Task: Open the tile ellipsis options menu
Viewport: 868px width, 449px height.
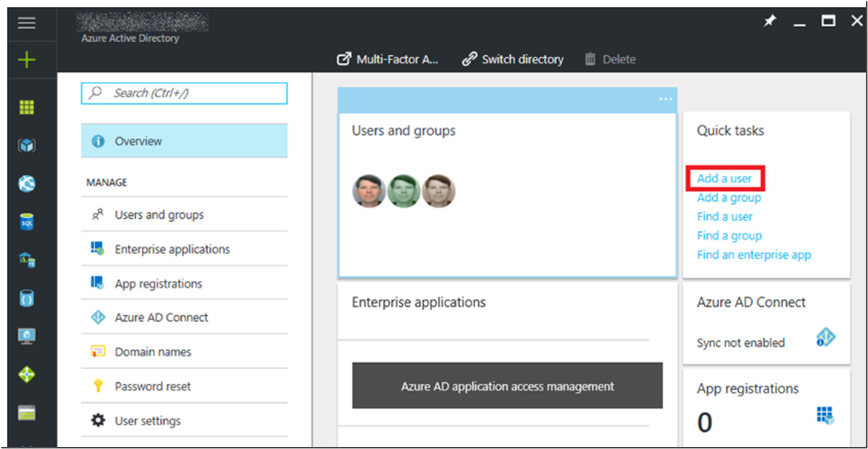Action: 666,99
